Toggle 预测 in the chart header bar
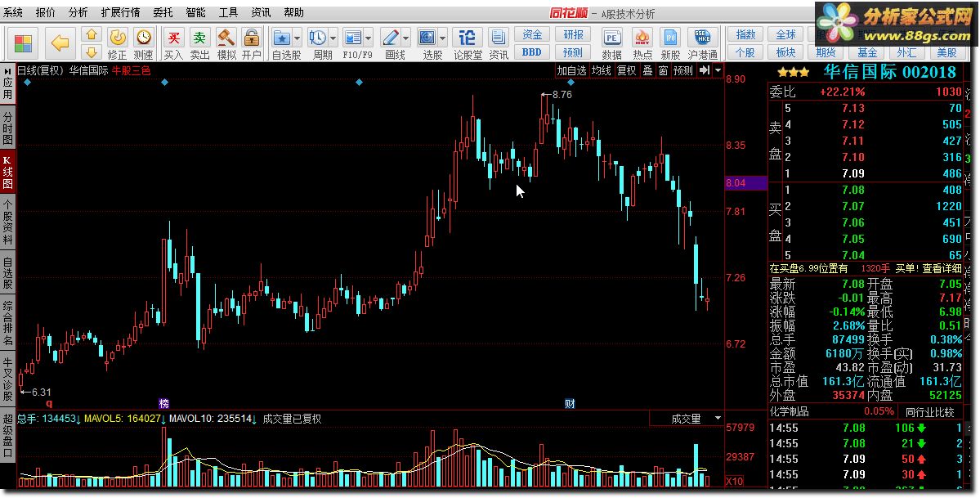Screen dimensions: 980x498 point(683,70)
